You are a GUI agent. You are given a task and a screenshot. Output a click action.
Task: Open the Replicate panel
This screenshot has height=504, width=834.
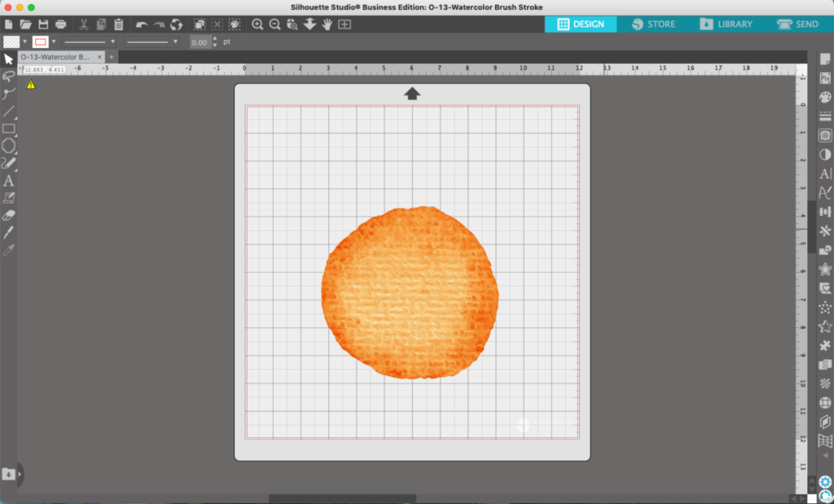pos(825,230)
